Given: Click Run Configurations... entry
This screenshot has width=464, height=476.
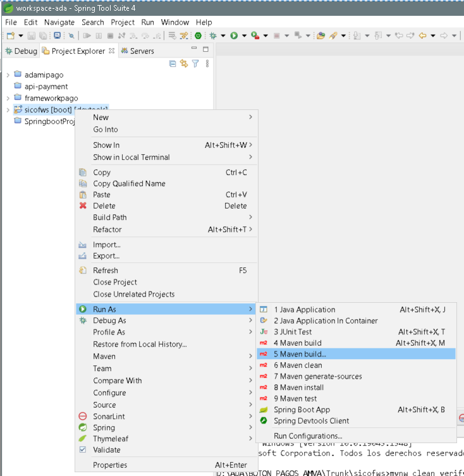Looking at the screenshot, I should point(308,436).
